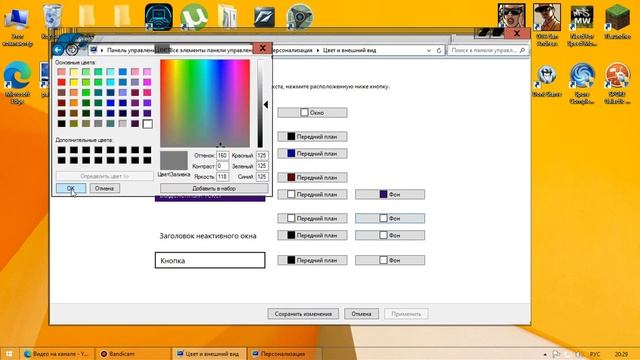Launch the green uTorrent desktop icon

[194, 17]
